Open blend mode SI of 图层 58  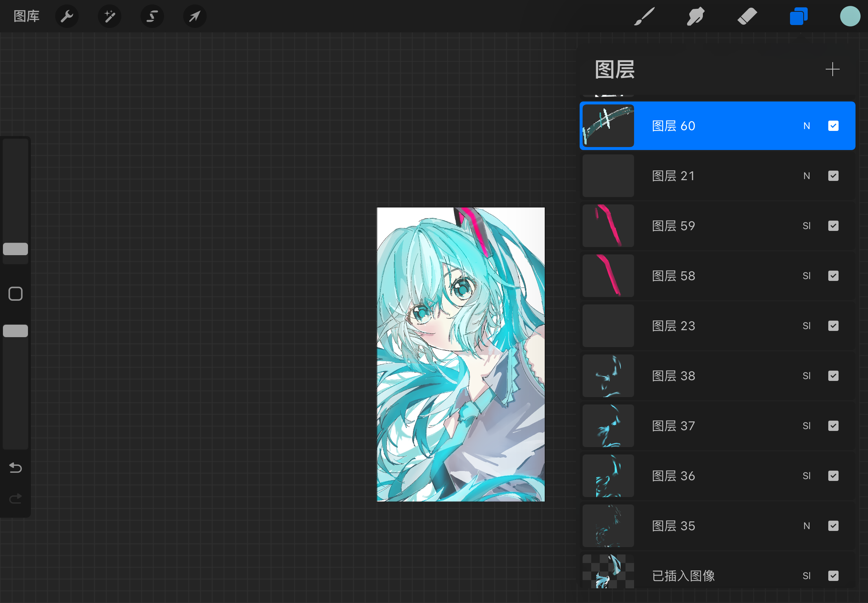click(x=807, y=276)
